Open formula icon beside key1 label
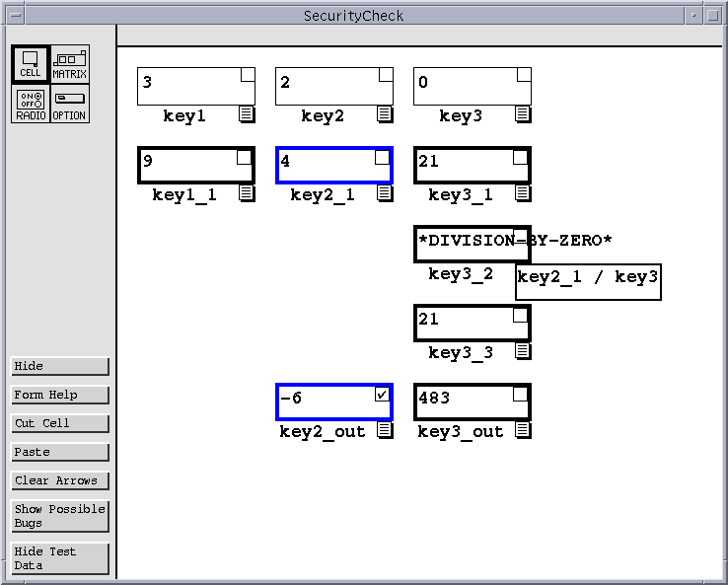 tap(247, 114)
